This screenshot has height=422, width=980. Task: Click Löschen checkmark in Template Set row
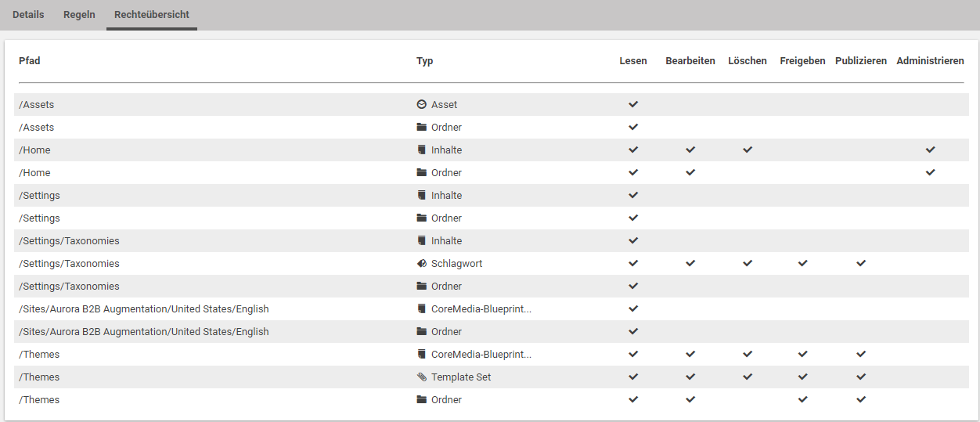tap(748, 377)
